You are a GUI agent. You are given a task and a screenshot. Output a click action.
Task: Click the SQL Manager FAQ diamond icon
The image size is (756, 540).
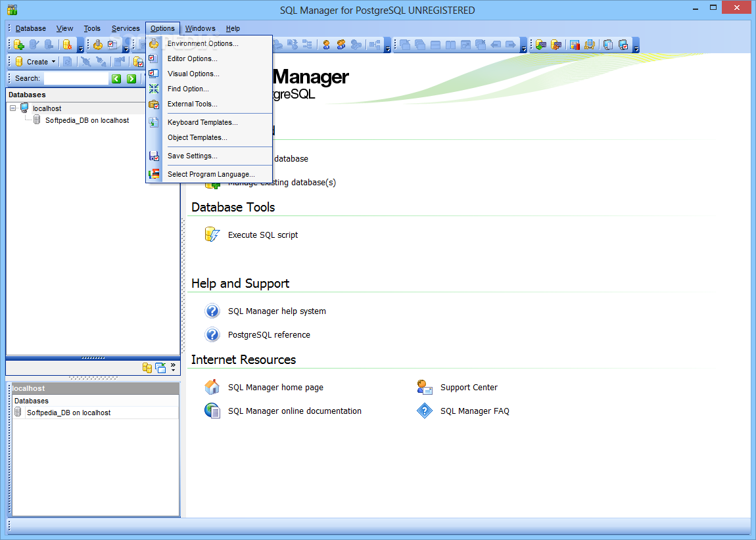click(x=424, y=411)
